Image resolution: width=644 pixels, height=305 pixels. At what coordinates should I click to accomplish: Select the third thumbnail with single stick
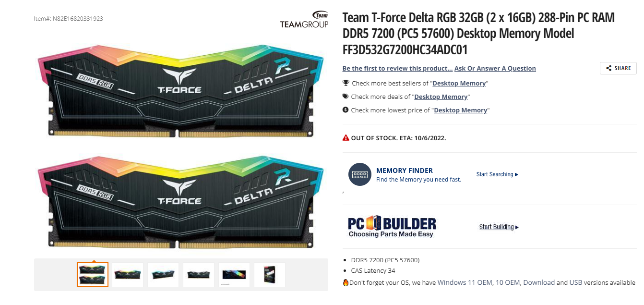[163, 275]
